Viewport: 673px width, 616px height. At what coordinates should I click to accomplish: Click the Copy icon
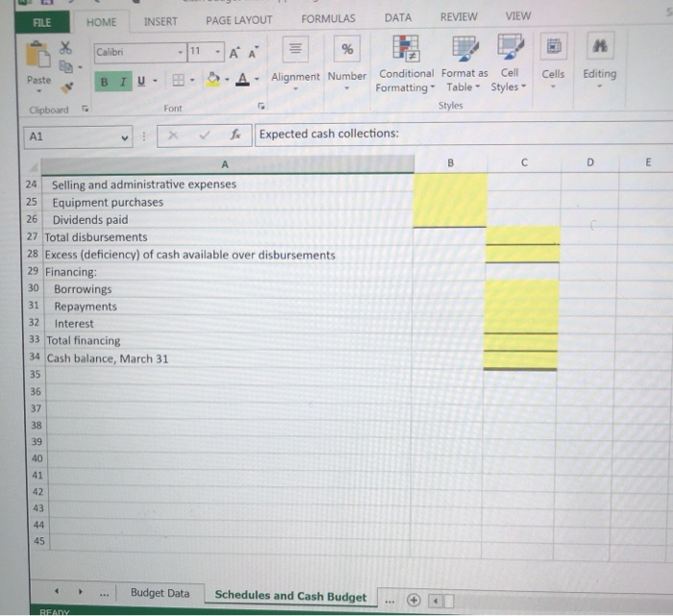tap(65, 66)
